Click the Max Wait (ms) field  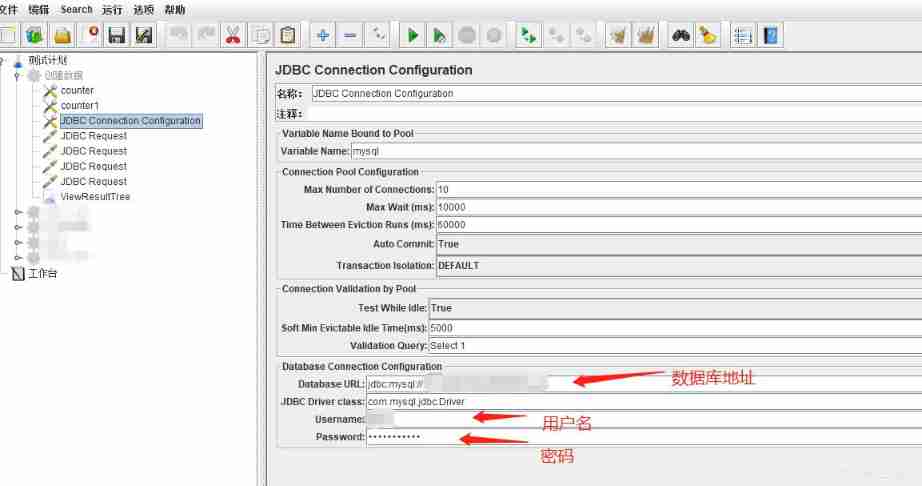[679, 207]
